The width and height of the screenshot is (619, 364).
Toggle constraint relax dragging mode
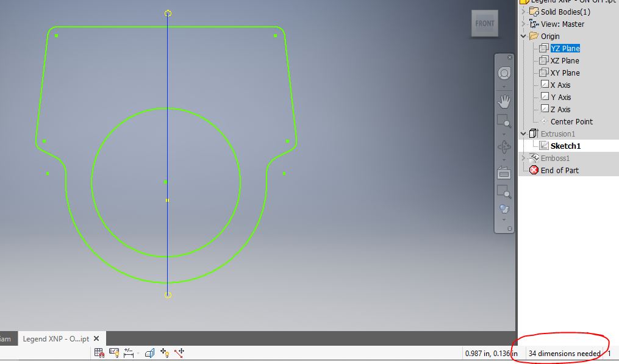(x=179, y=352)
